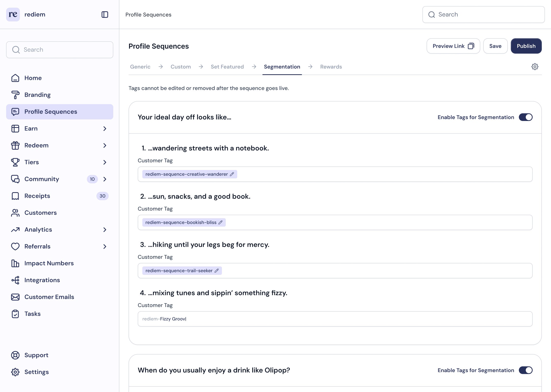Viewport: 551px width, 392px height.
Task: Go to Integrations in the sidebar
Action: point(42,280)
